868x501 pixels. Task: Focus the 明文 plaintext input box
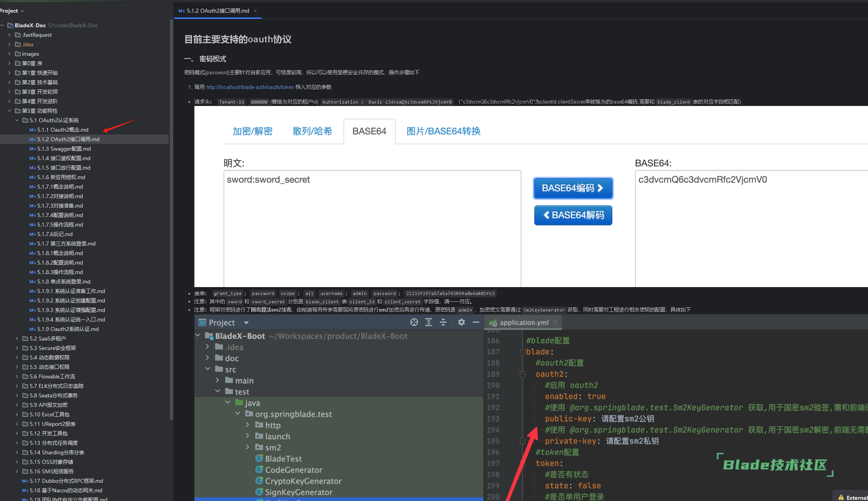click(372, 229)
